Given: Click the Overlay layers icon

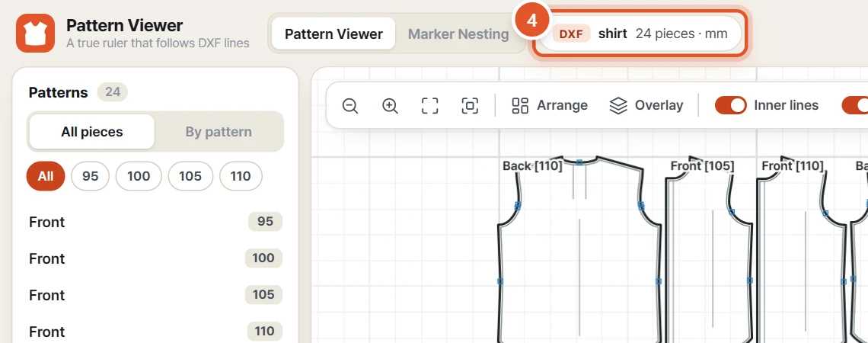Looking at the screenshot, I should (617, 105).
